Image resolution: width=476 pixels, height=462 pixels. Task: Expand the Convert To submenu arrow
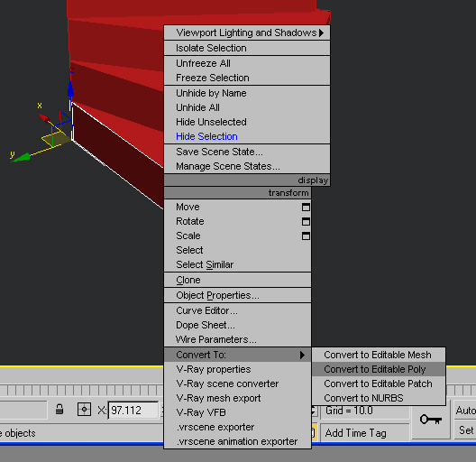click(302, 355)
